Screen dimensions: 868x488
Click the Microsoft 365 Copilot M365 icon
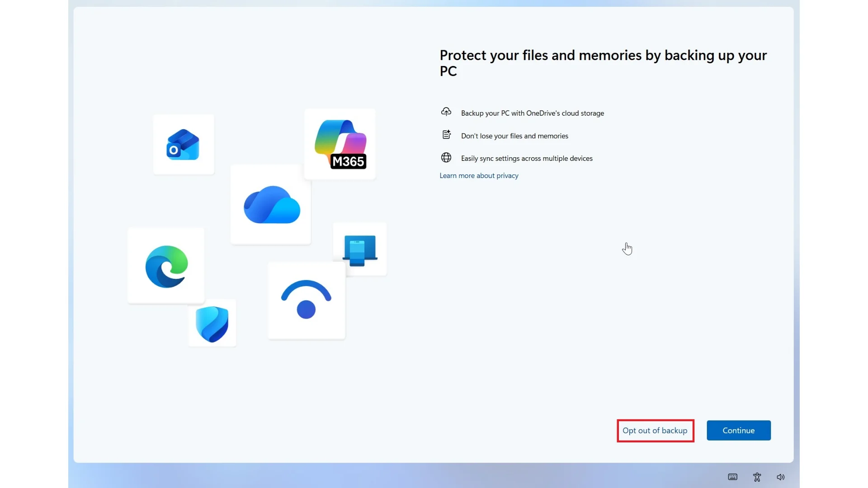(340, 144)
